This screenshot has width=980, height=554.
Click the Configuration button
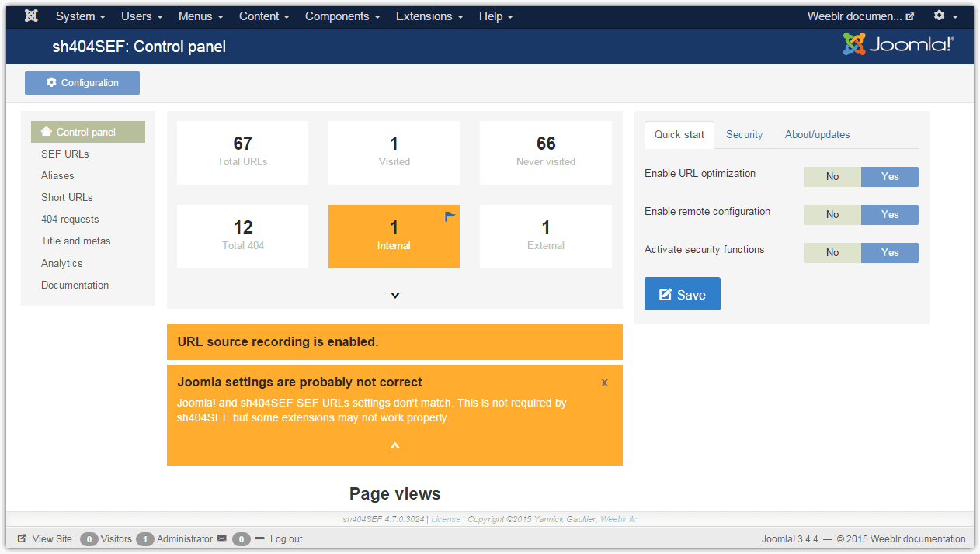coord(82,83)
